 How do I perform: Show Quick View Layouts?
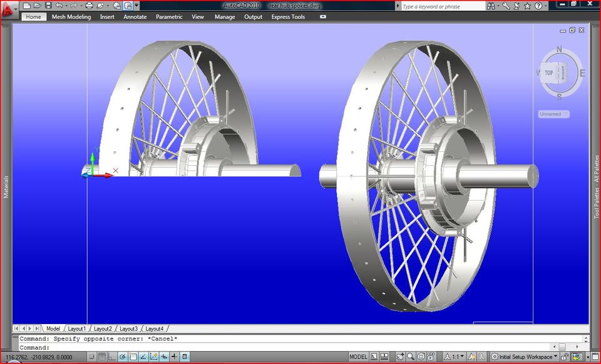374,357
